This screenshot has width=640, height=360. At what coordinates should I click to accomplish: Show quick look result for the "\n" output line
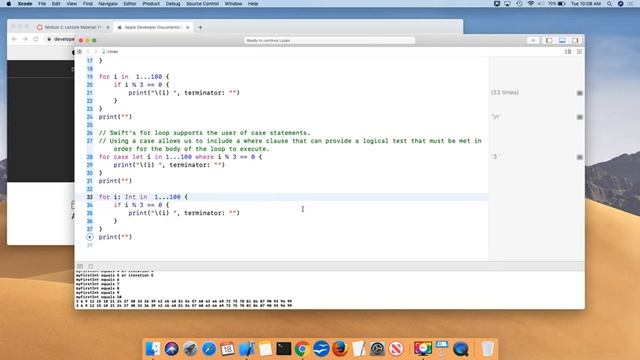(580, 117)
